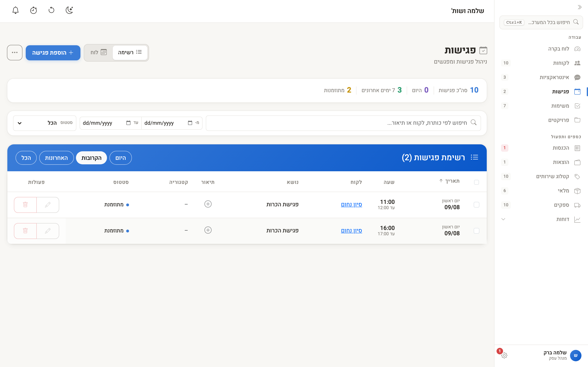Open the notifications bell icon

(16, 10)
